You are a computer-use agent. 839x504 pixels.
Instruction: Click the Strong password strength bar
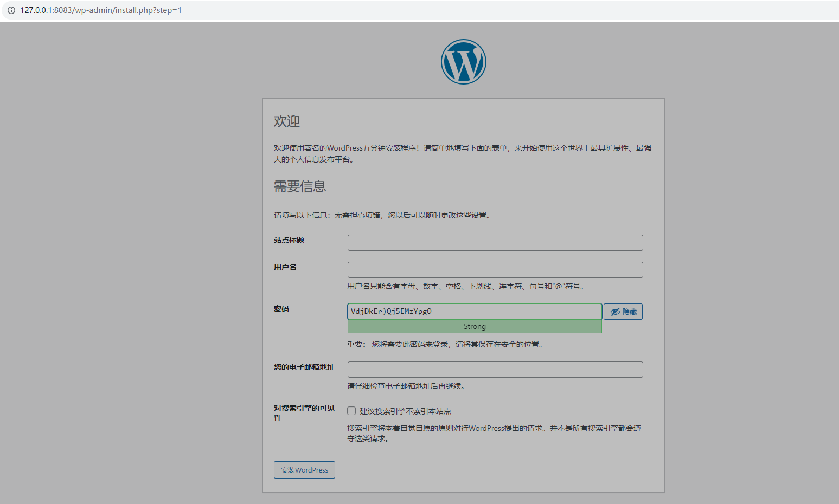475,327
